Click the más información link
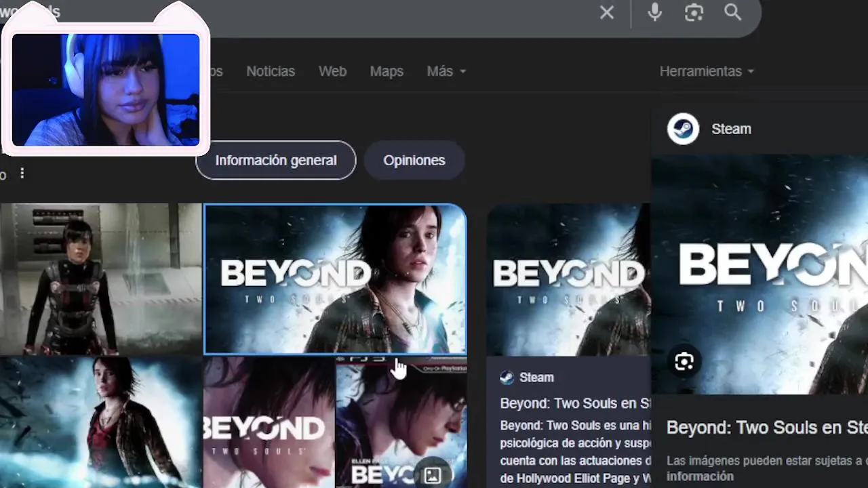 tap(700, 476)
